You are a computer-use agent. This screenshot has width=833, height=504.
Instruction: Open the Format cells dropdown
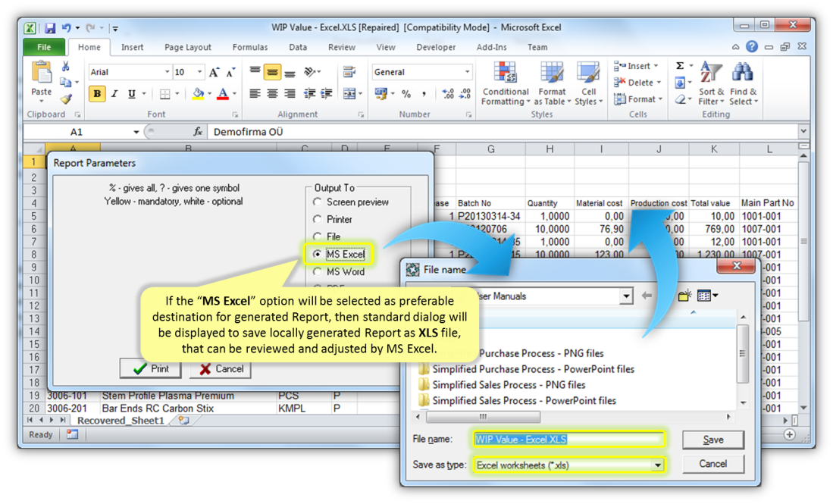click(638, 99)
